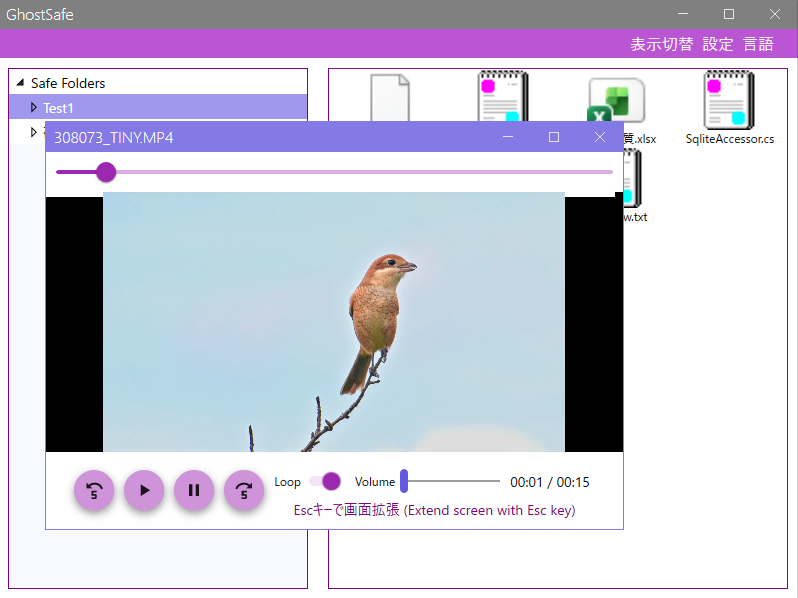Maximize the 308073_TINY.MP4 player window
Image resolution: width=798 pixels, height=598 pixels.
(554, 137)
